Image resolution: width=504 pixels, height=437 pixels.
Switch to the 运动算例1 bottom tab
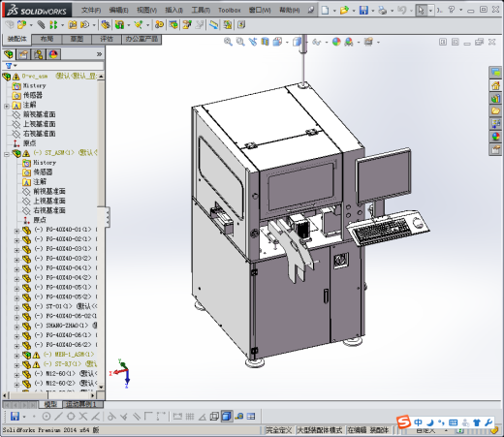tap(80, 404)
